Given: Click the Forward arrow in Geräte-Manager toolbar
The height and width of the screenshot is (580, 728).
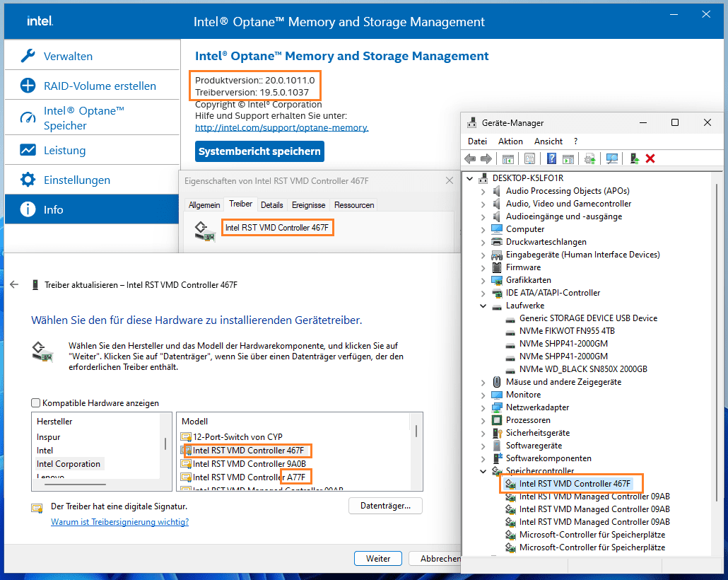Looking at the screenshot, I should coord(486,159).
